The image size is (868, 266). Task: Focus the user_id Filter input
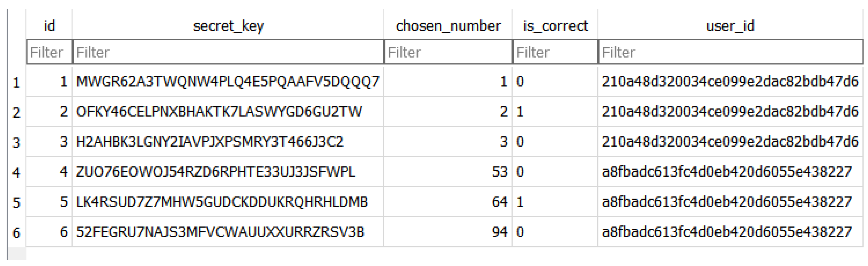point(730,52)
